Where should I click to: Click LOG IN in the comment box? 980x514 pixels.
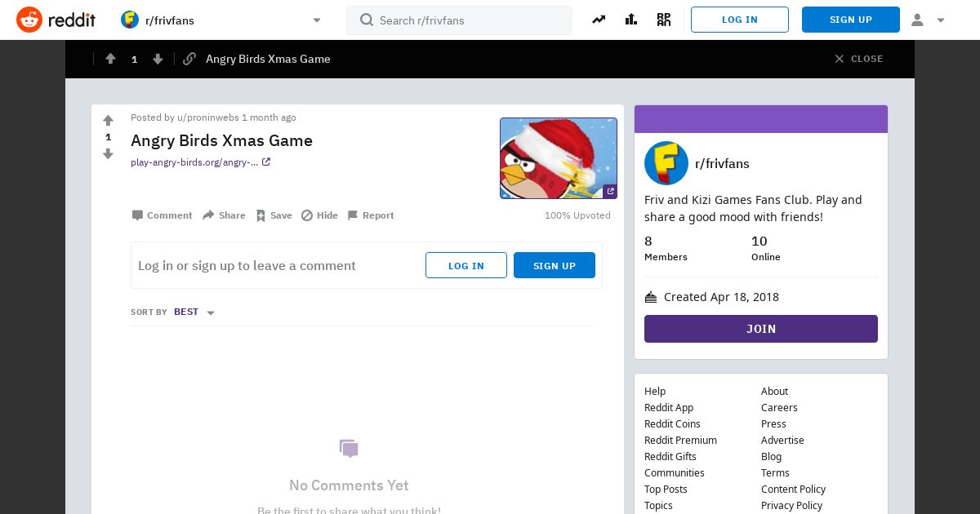(466, 265)
